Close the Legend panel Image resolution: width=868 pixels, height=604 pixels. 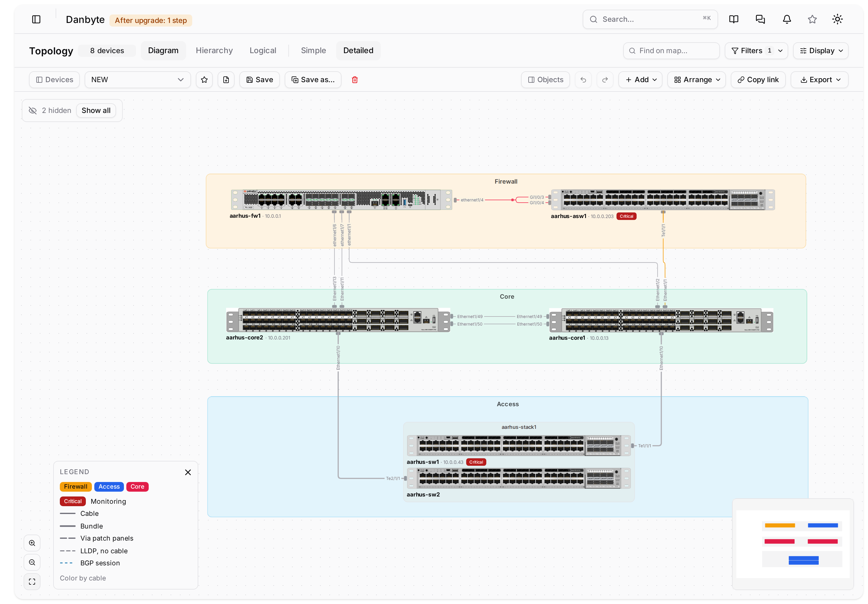click(188, 472)
